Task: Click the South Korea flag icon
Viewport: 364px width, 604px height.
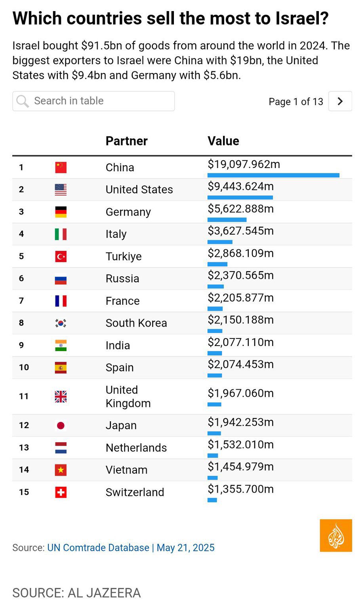Action: click(x=61, y=323)
